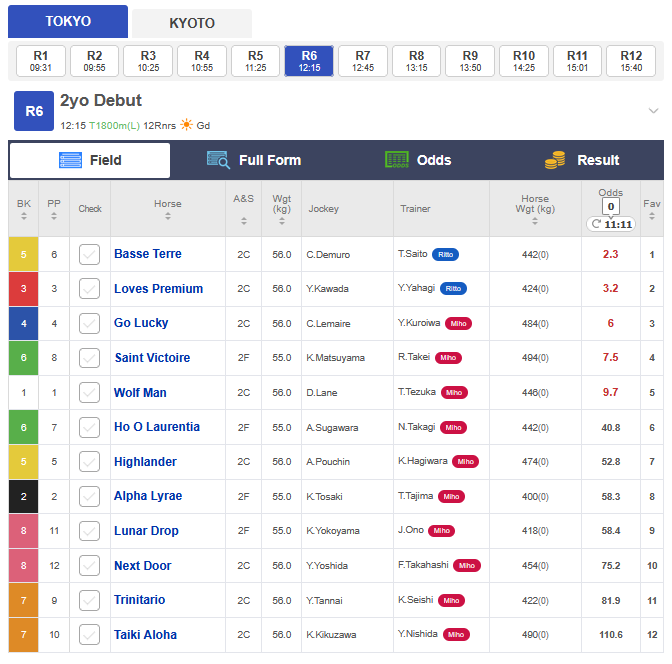672x664 pixels.
Task: Check the box for Ho O Laurentia
Action: click(x=89, y=427)
